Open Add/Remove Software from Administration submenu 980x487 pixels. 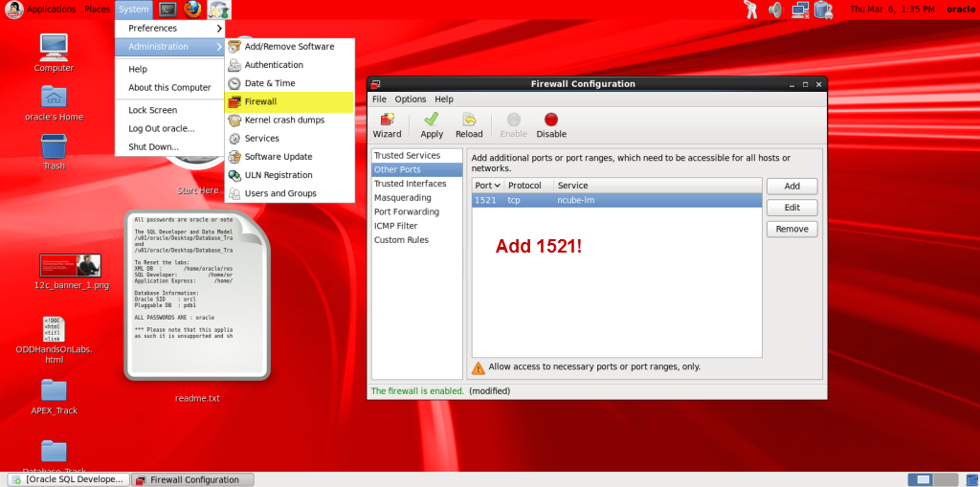[x=289, y=46]
